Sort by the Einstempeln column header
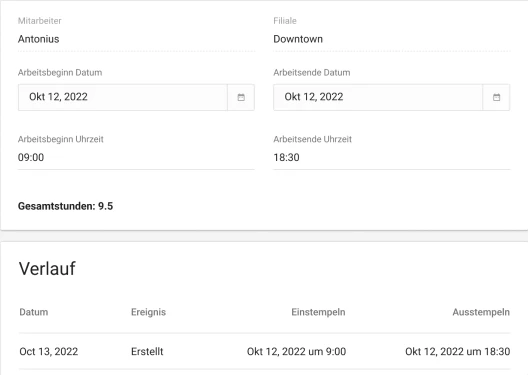This screenshot has height=375, width=528. [318, 312]
